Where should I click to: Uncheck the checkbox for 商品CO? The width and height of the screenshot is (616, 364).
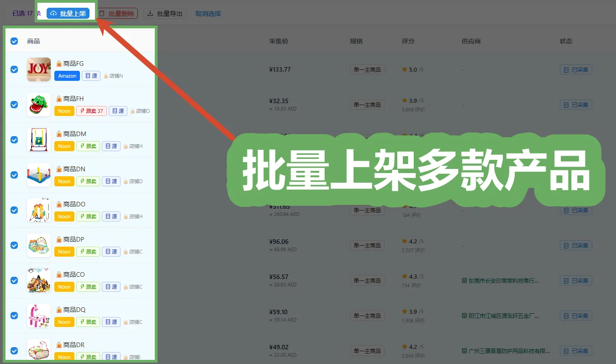[14, 280]
